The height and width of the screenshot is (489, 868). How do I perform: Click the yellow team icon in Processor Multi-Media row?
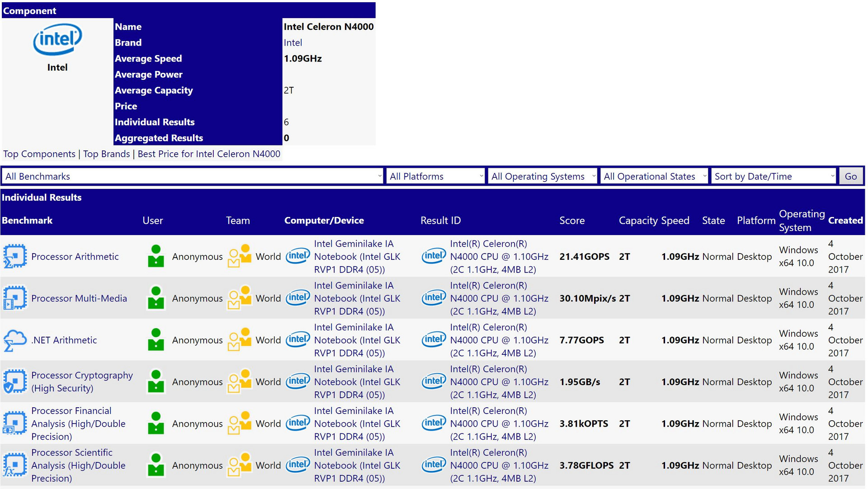pos(240,298)
